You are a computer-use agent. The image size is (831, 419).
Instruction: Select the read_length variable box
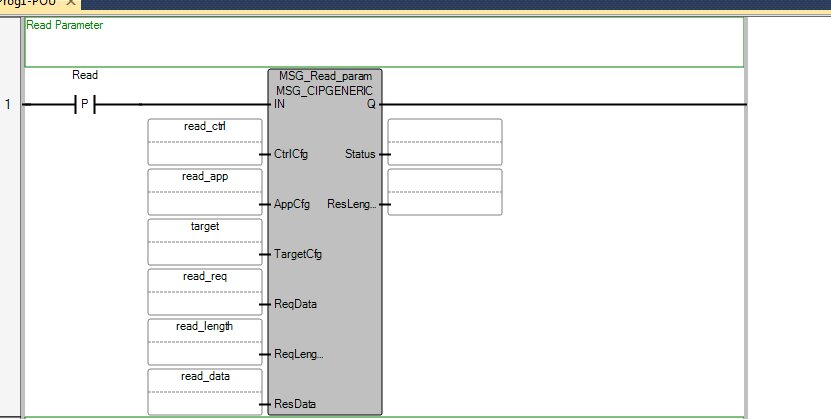click(205, 342)
